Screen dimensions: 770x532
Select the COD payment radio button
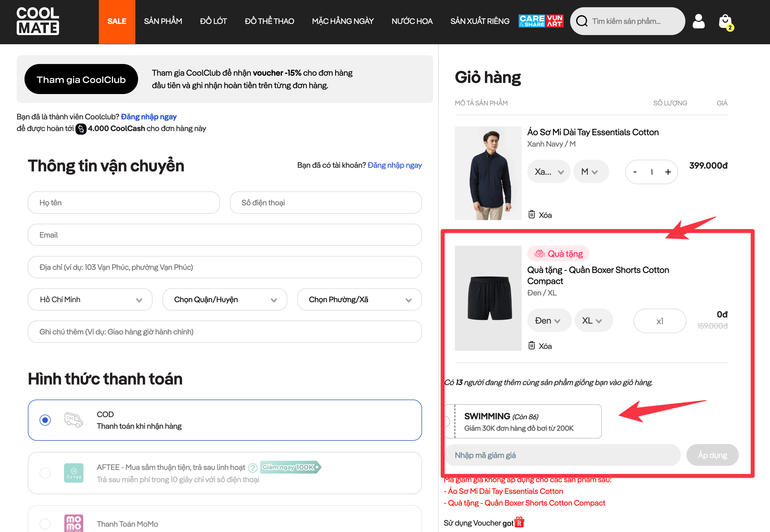coord(45,420)
